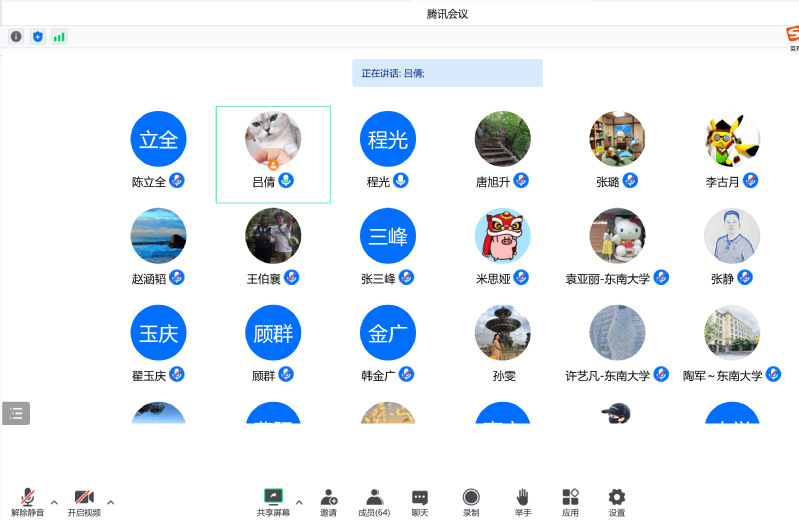Click 吕倩's active microphone icon
799x520 pixels.
(x=286, y=180)
